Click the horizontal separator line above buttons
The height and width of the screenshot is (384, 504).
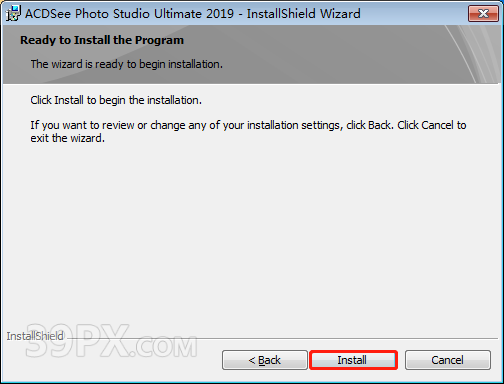point(282,339)
